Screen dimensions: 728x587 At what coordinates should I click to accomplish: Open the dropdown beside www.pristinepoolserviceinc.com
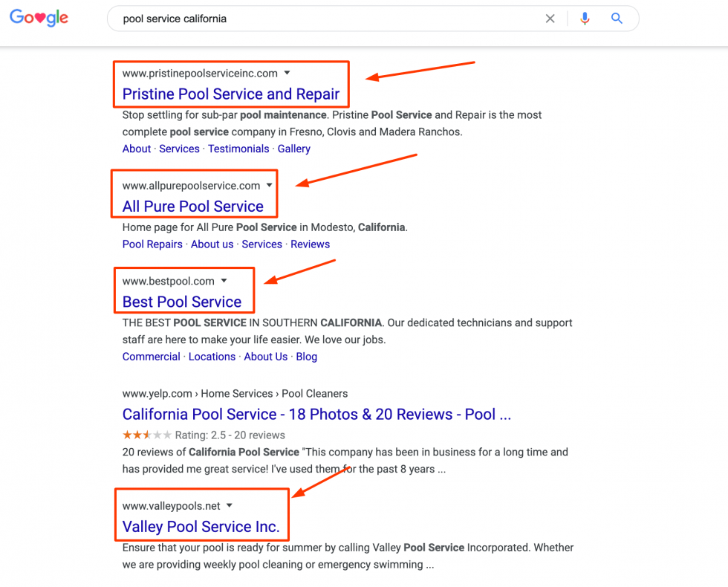pyautogui.click(x=288, y=74)
